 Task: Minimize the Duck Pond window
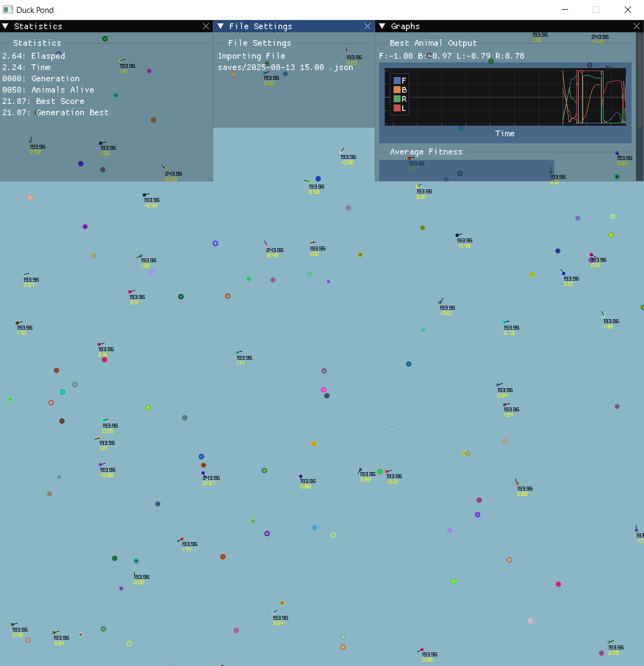click(x=564, y=10)
